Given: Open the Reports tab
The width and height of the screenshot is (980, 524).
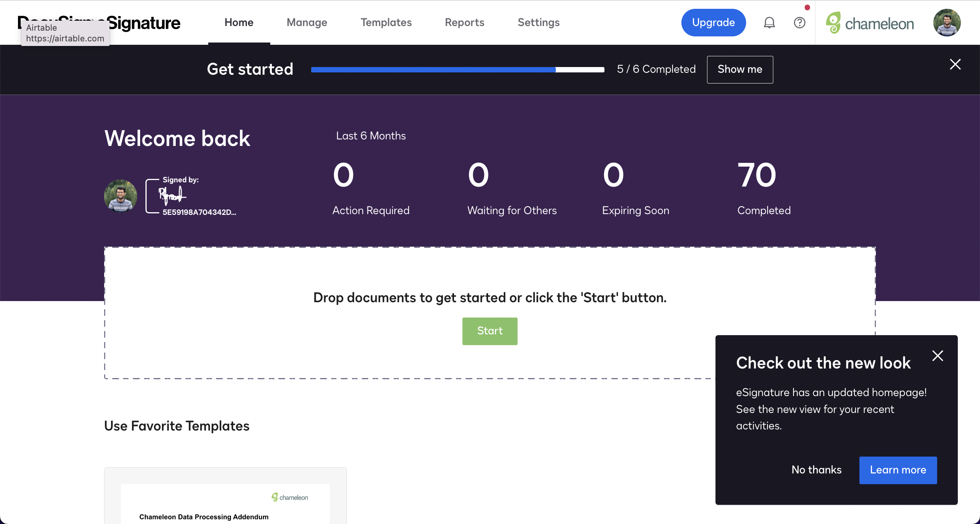Looking at the screenshot, I should tap(464, 23).
